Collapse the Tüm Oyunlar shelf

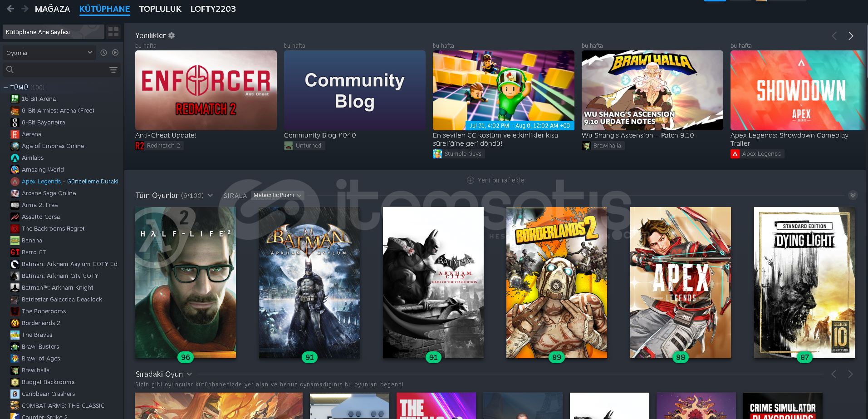[x=853, y=195]
